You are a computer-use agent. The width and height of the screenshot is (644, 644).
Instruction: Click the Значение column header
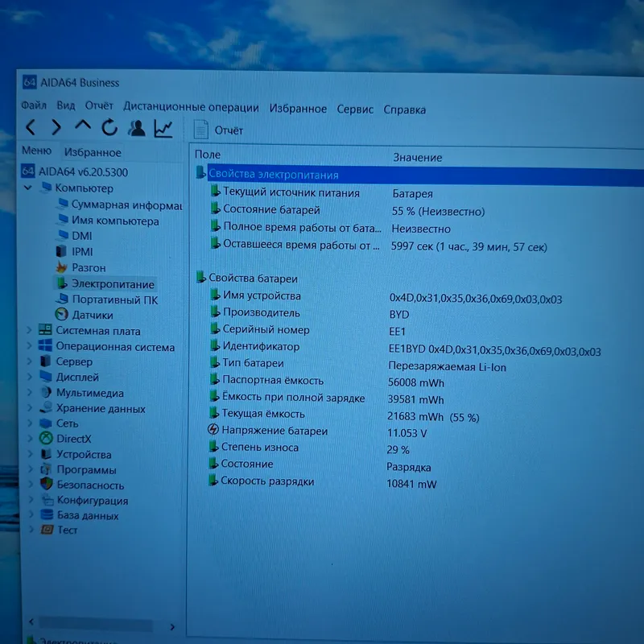coord(417,158)
